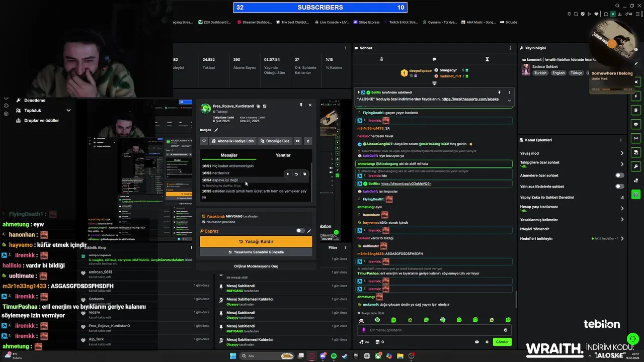Viewport: 644px width, 362px height.
Task: Select the English tag in Yayın bilgisi
Action: 558,73
